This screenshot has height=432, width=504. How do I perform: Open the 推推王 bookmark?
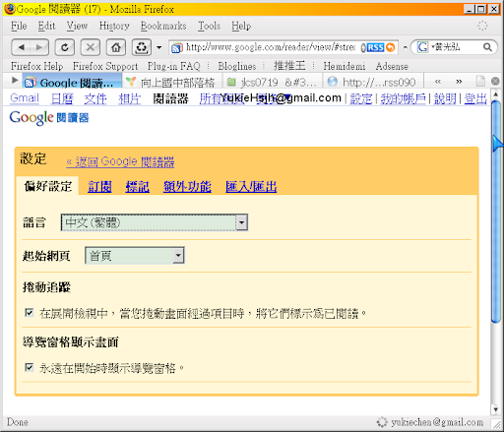289,66
